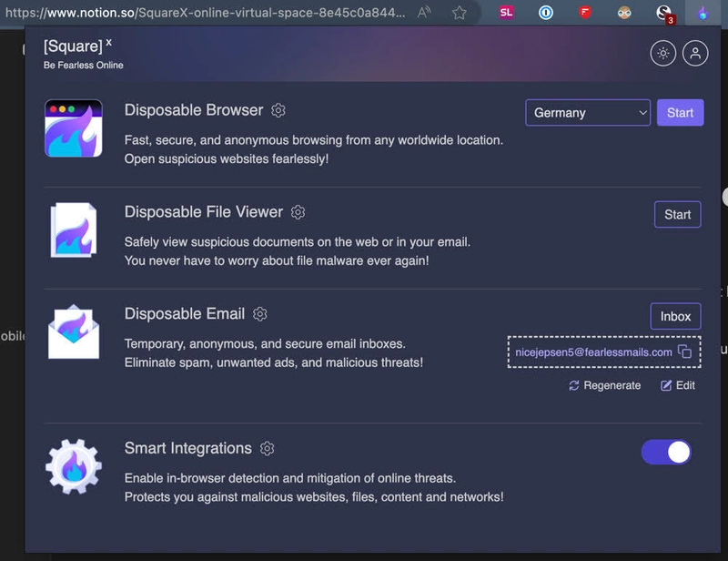Open extension with red badge 3
Screen dimensions: 728x561
[x=664, y=14]
